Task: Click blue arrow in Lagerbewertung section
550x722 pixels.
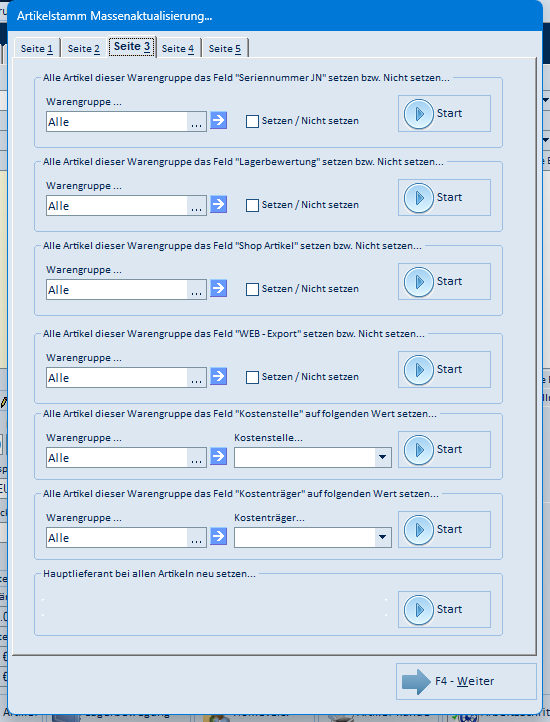Action: [219, 204]
